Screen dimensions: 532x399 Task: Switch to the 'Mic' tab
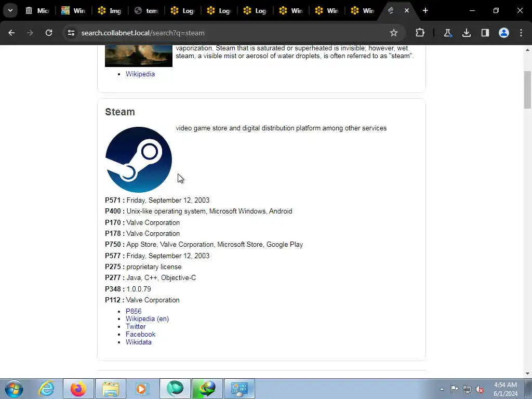coord(37,10)
